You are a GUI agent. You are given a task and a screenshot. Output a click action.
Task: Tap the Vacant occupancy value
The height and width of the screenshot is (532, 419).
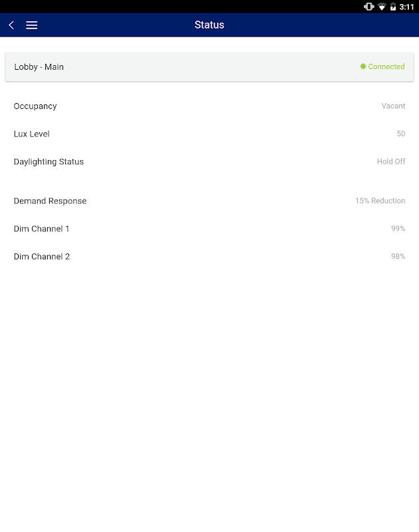click(393, 106)
